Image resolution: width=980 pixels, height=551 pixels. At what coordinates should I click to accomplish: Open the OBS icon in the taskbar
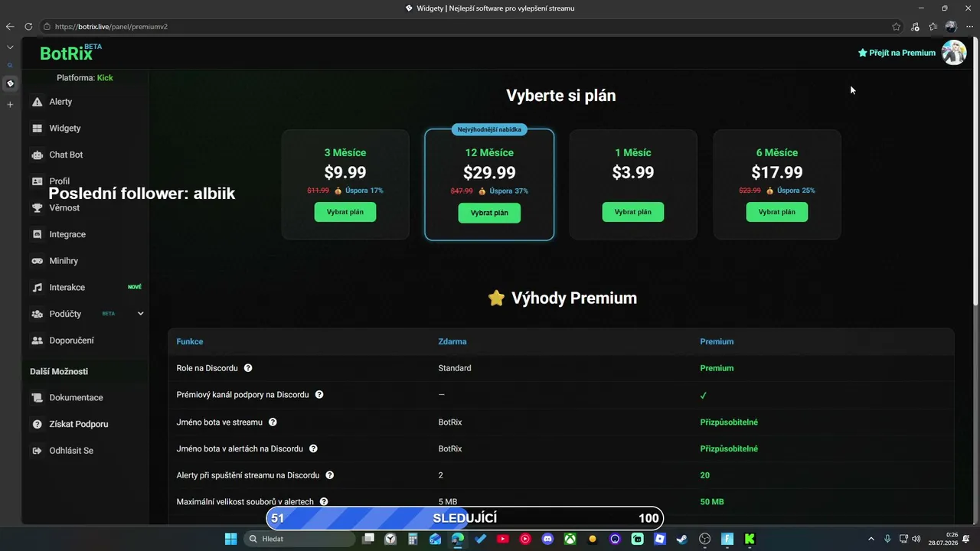pos(705,539)
